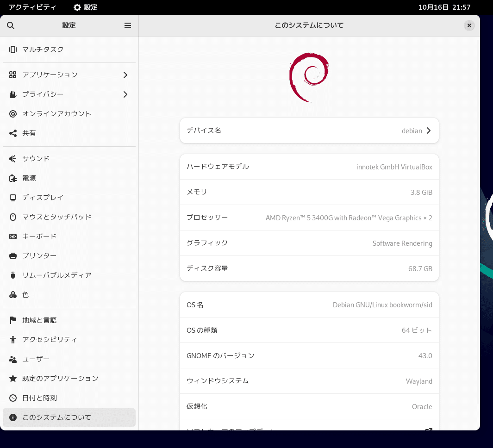Viewport: 493px width, 448px height.
Task: Open アクティビティ overview in top bar
Action: click(32, 7)
